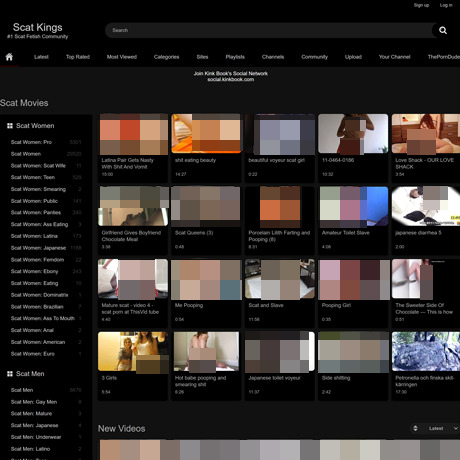Open the Categories menu item
Viewport: 460px width, 460px height.
click(166, 57)
